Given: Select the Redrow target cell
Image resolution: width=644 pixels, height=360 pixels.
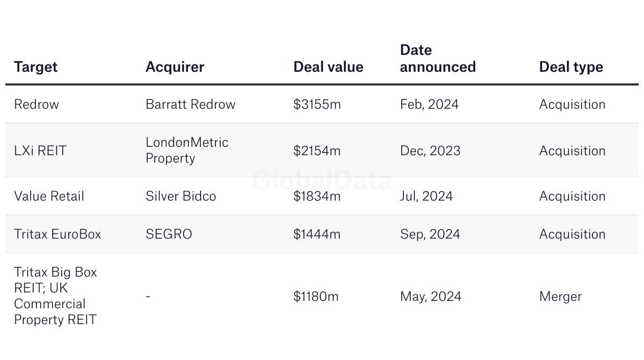Looking at the screenshot, I should pyautogui.click(x=36, y=104).
